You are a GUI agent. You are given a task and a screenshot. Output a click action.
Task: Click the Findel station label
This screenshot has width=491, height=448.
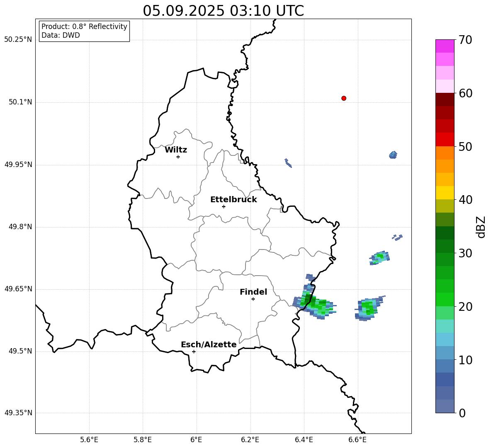[253, 292]
